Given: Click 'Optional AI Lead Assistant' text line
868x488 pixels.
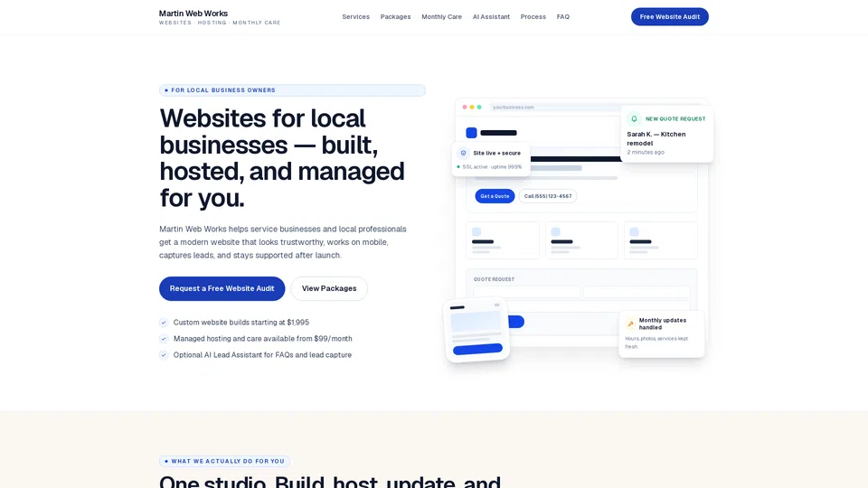Looking at the screenshot, I should 262,355.
